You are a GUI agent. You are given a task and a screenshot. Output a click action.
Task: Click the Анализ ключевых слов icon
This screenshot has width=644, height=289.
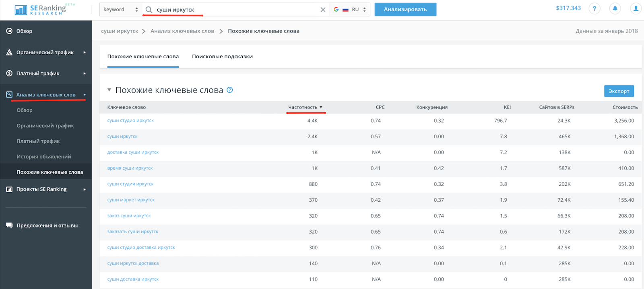coord(9,94)
